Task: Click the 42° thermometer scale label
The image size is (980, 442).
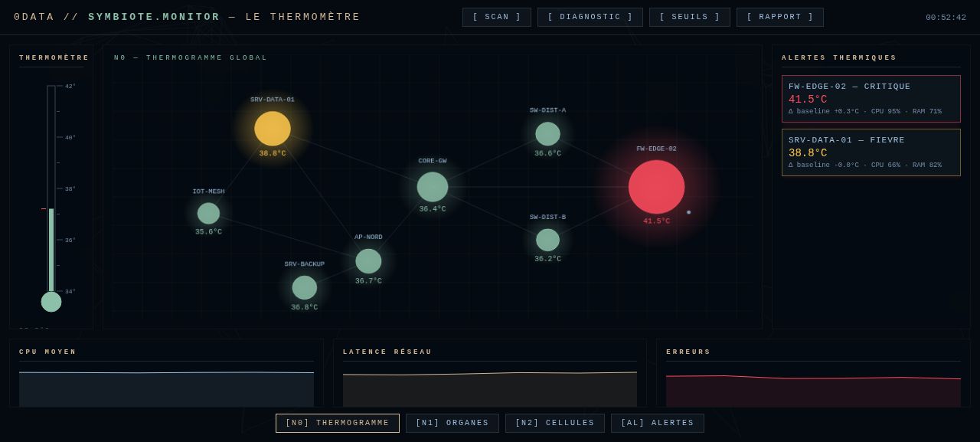Action: (x=70, y=87)
